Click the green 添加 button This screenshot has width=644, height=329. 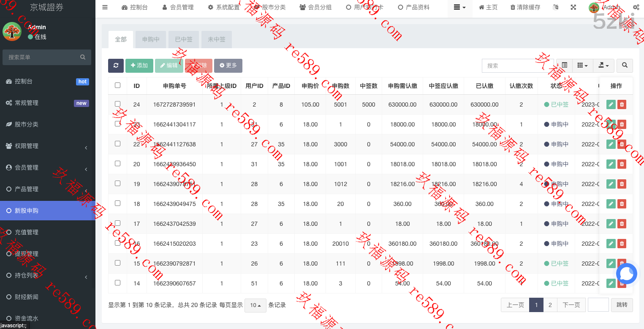click(x=139, y=66)
